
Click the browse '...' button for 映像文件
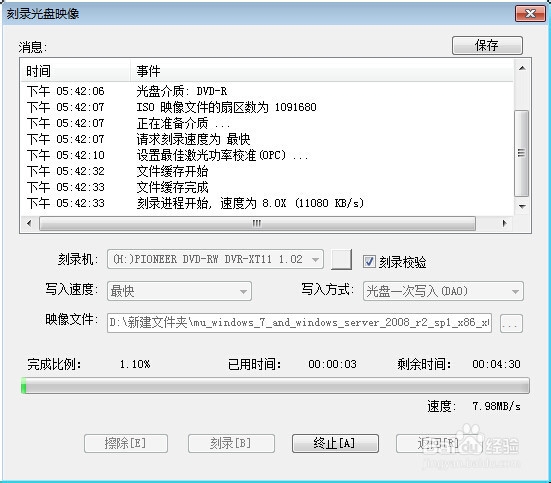[511, 323]
